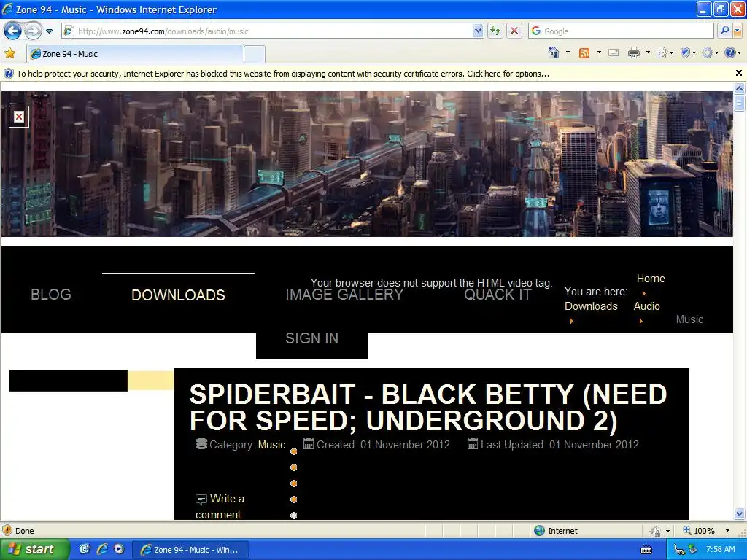Click the broken image placeholder
Viewport: 747px width, 560px height.
coord(18,117)
